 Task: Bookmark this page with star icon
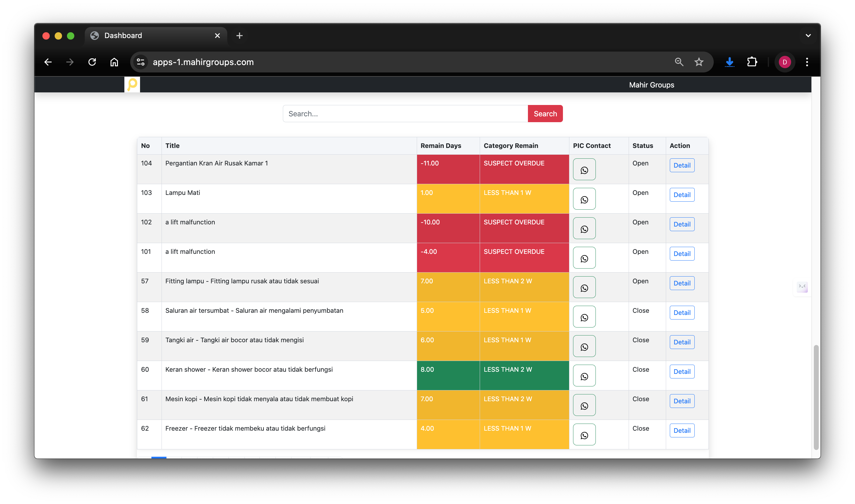[x=699, y=62]
